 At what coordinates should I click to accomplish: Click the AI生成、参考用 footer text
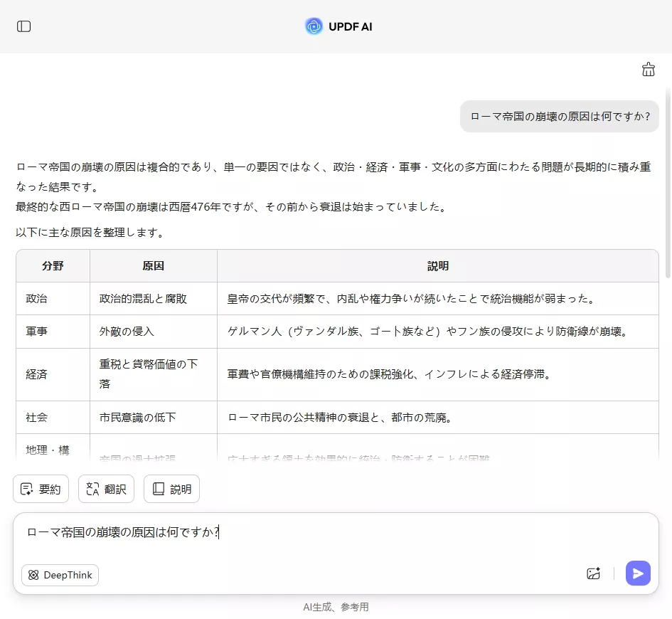pos(336,607)
